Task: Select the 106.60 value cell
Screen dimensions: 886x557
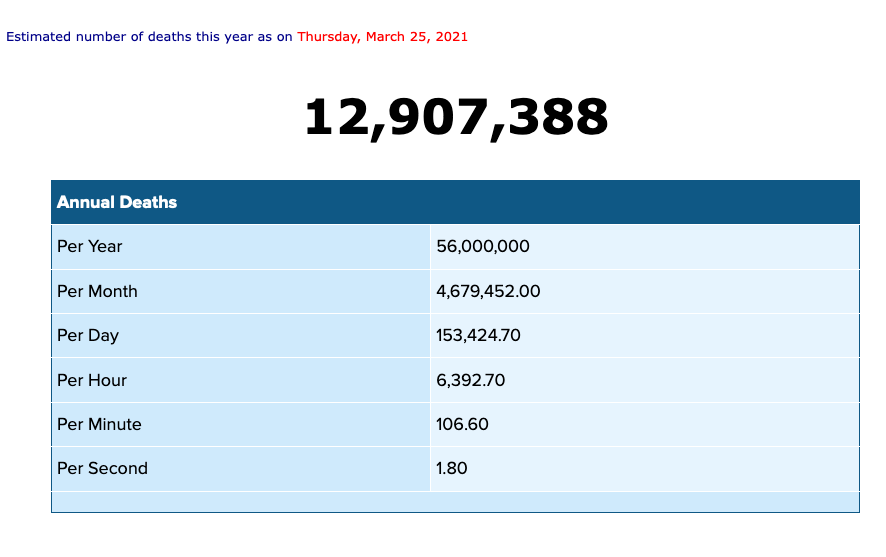Action: pyautogui.click(x=462, y=424)
